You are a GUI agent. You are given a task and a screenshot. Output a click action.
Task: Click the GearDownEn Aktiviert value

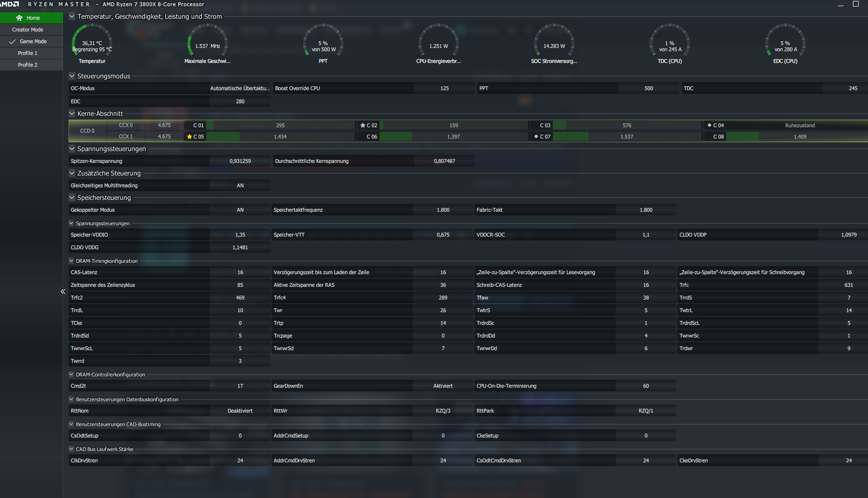point(443,386)
